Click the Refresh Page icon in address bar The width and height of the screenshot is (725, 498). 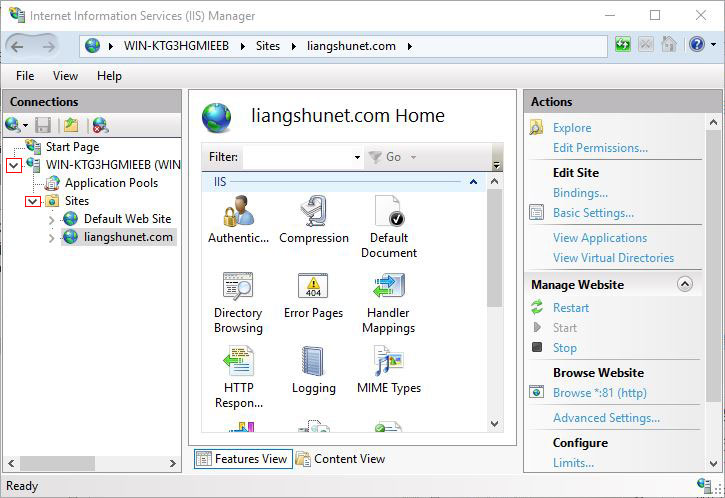click(623, 45)
